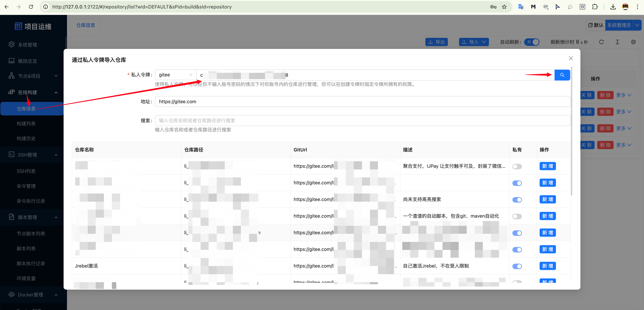Viewport: 644px width, 310px height.
Task: Open table settings gear icon
Action: coord(633,42)
